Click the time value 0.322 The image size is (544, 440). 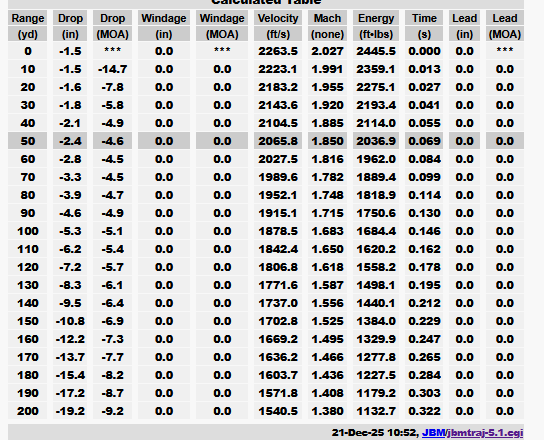pyautogui.click(x=424, y=411)
